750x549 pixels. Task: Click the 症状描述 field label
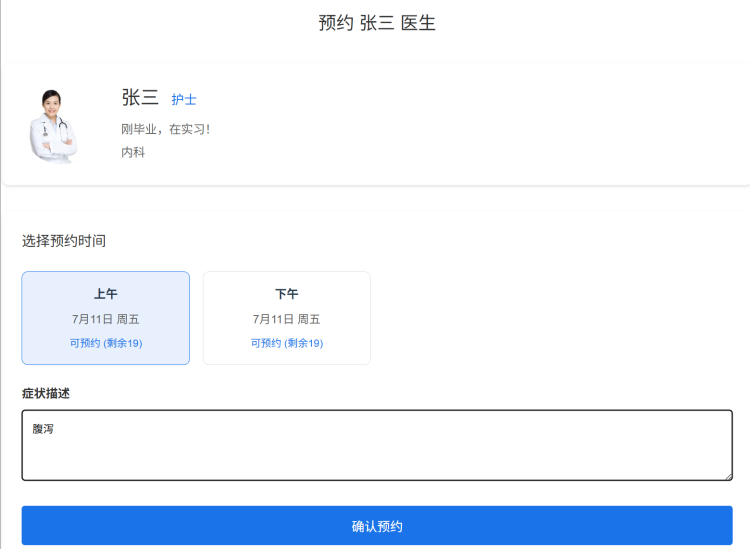pos(46,393)
